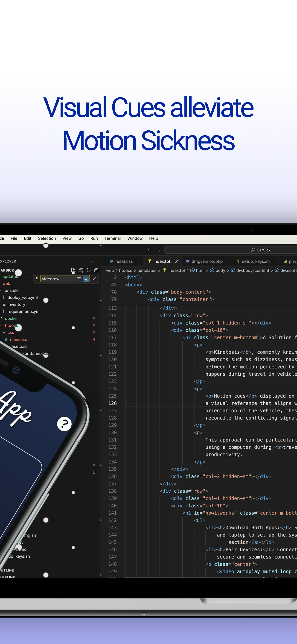
Task: Open main.css in the tree
Action: click(18, 340)
